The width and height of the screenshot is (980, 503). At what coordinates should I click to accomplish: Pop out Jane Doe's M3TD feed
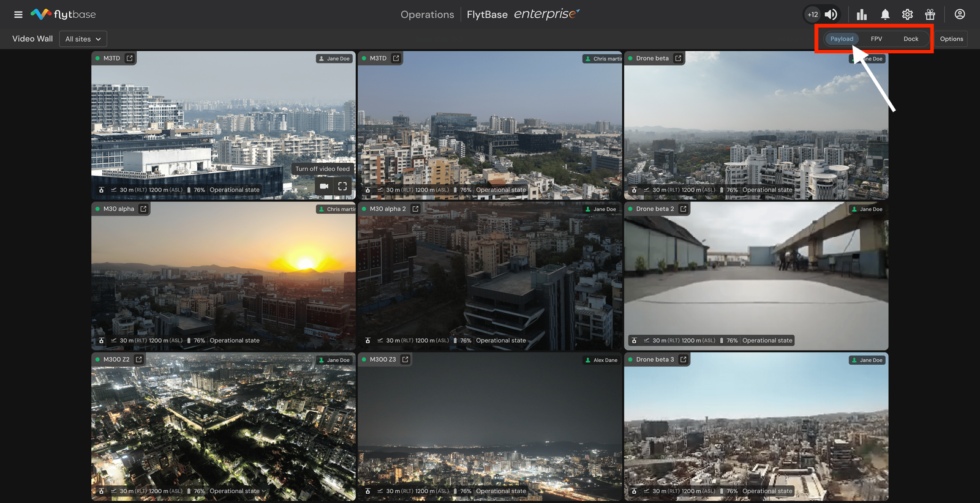click(129, 58)
